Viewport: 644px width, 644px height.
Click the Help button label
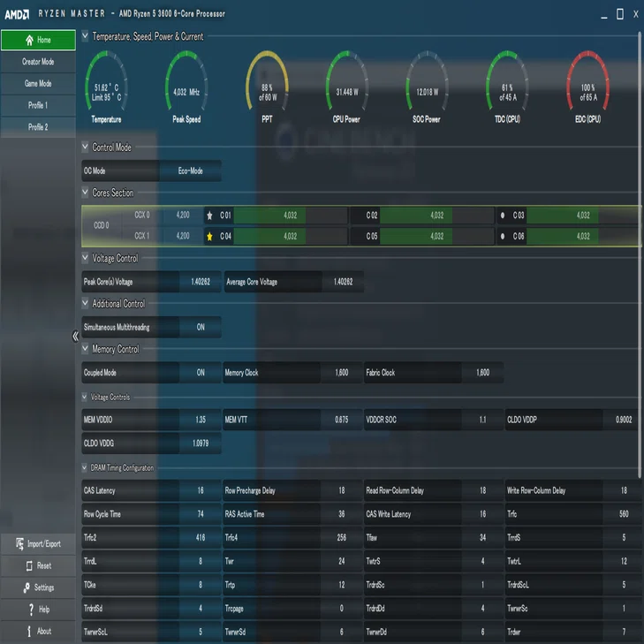tap(44, 610)
